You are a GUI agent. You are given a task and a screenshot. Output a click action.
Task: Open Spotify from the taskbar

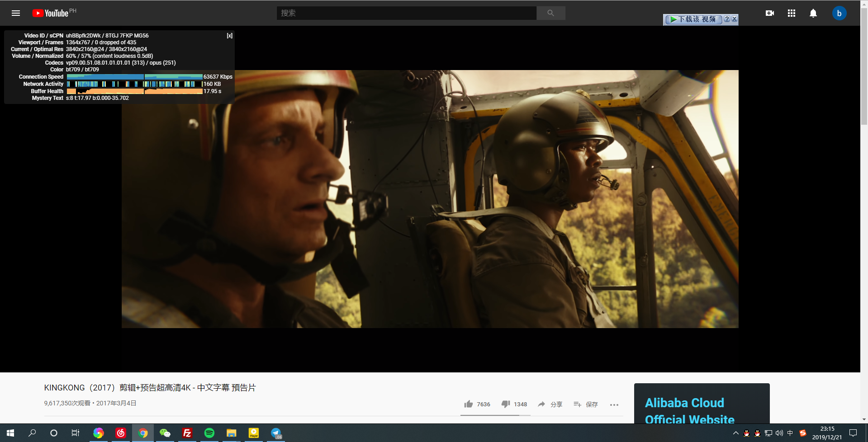click(x=209, y=433)
